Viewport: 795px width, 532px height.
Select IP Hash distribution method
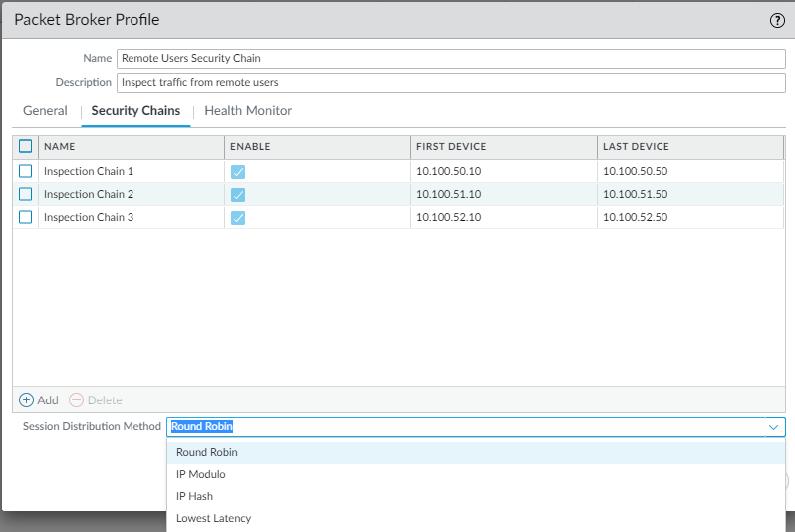[194, 496]
